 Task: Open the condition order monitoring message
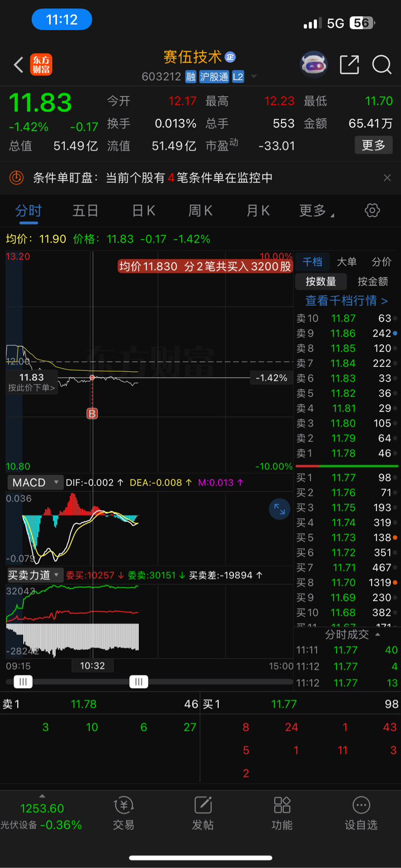pyautogui.click(x=153, y=178)
